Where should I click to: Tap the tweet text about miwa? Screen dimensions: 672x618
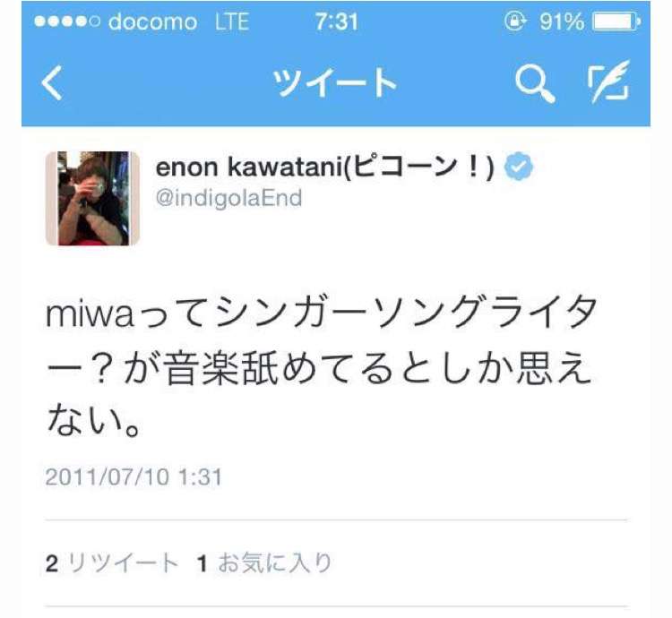coord(321,366)
